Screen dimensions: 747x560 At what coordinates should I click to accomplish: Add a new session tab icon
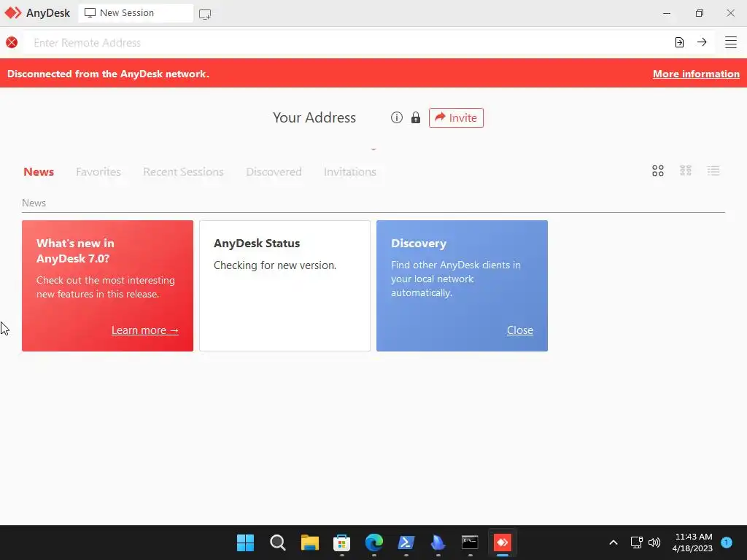205,15
